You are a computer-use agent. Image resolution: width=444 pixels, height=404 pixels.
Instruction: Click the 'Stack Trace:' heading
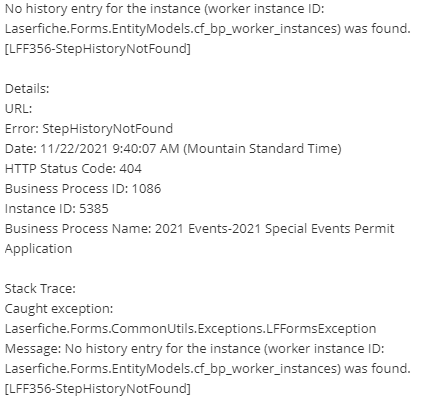pyautogui.click(x=40, y=288)
